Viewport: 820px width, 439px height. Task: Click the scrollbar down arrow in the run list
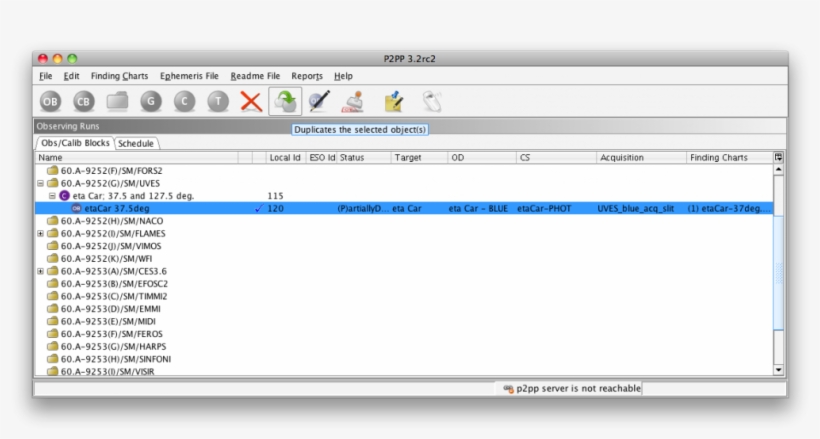pos(779,370)
